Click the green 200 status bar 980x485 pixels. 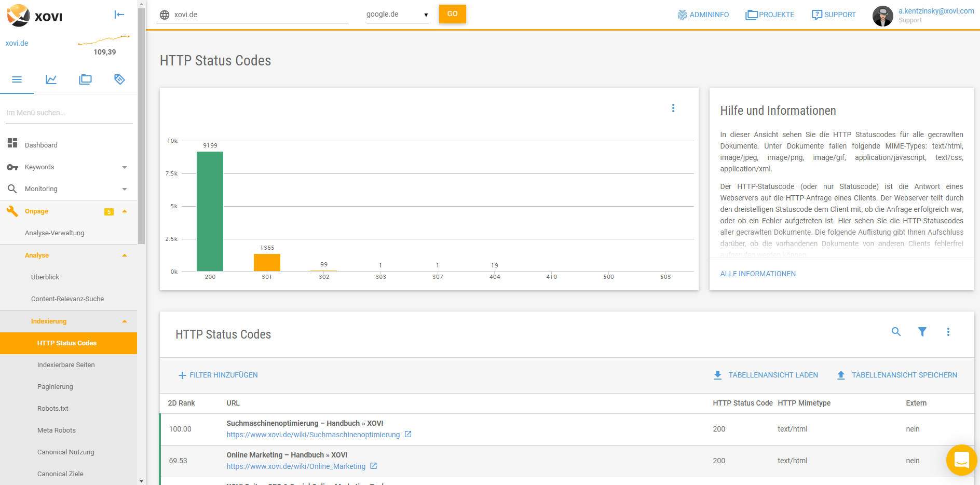tap(210, 211)
